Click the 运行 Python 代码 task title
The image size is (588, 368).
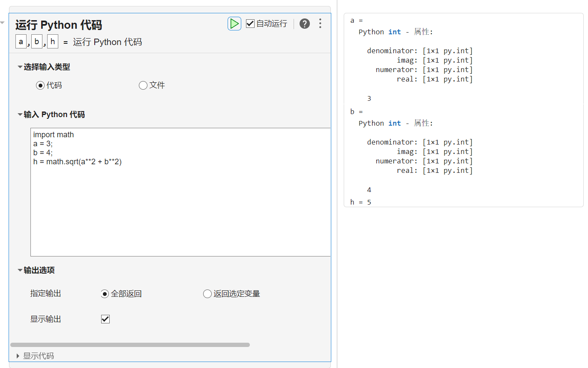tap(59, 25)
